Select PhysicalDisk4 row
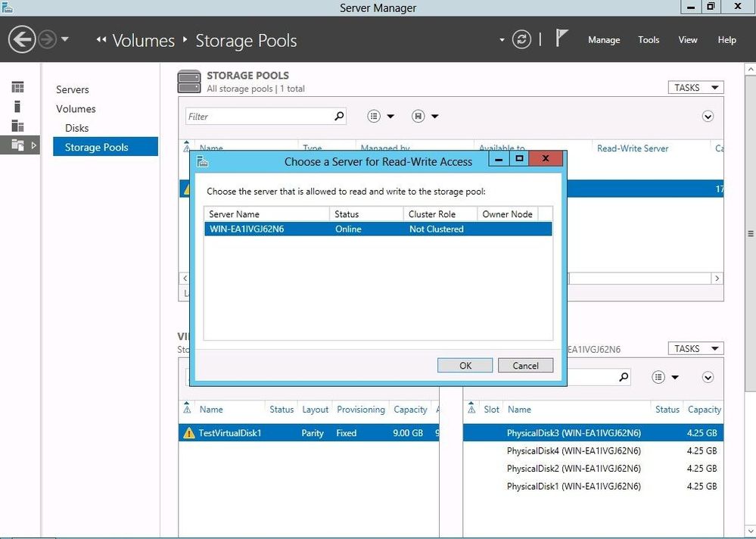The height and width of the screenshot is (539, 756). pos(593,450)
